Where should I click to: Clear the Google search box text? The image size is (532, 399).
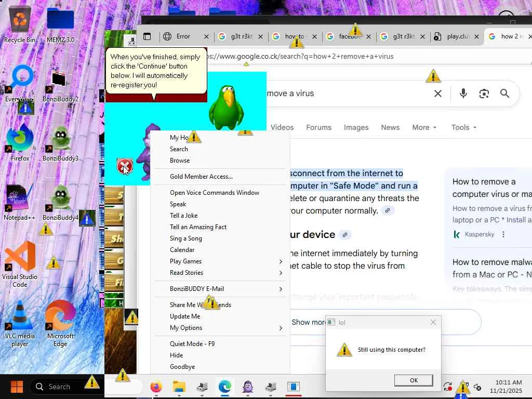[x=438, y=94]
